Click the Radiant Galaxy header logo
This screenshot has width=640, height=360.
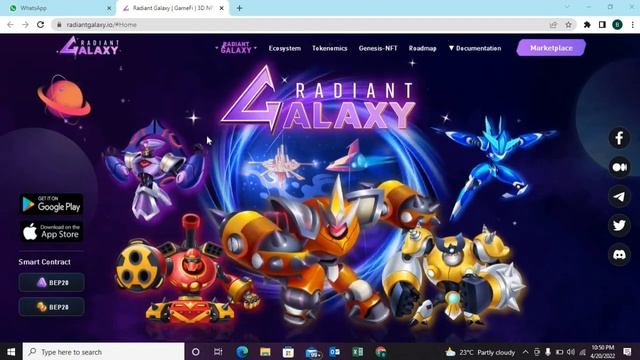89,47
